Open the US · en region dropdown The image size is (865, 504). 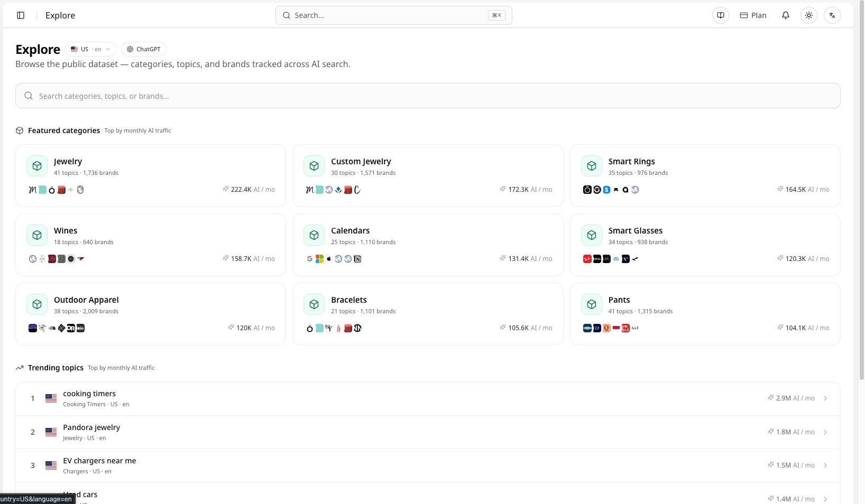90,49
